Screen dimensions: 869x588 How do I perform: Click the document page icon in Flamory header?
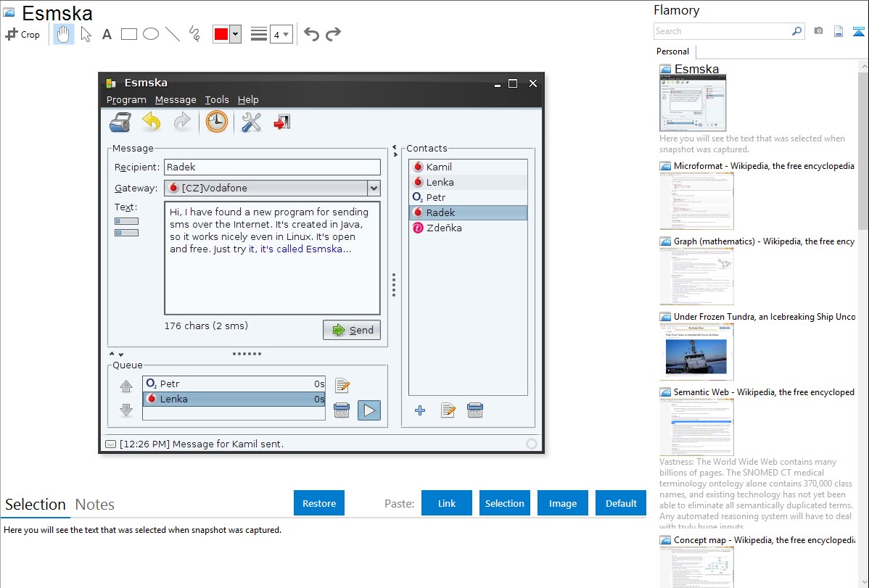click(839, 31)
